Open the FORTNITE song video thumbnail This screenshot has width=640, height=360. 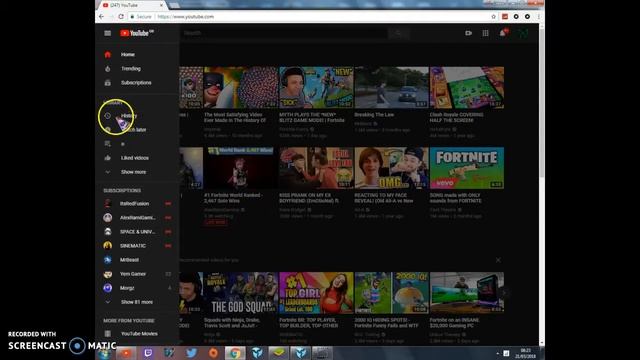pyautogui.click(x=467, y=168)
